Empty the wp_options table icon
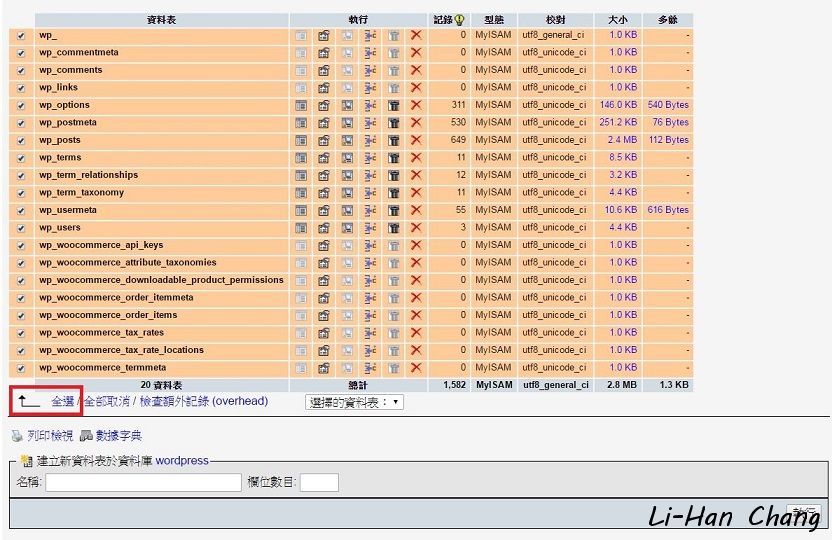Screen dimensions: 832x540 pyautogui.click(x=393, y=105)
